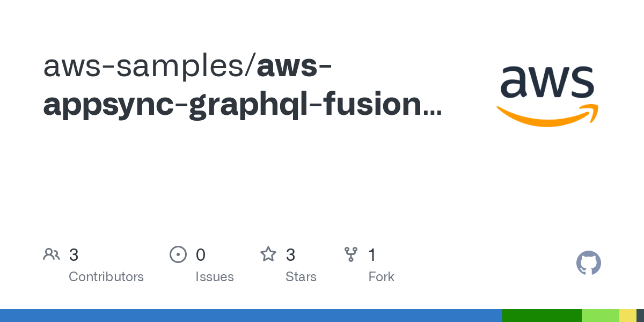The width and height of the screenshot is (644, 322).
Task: Click the contributors people icon
Action: pyautogui.click(x=52, y=254)
